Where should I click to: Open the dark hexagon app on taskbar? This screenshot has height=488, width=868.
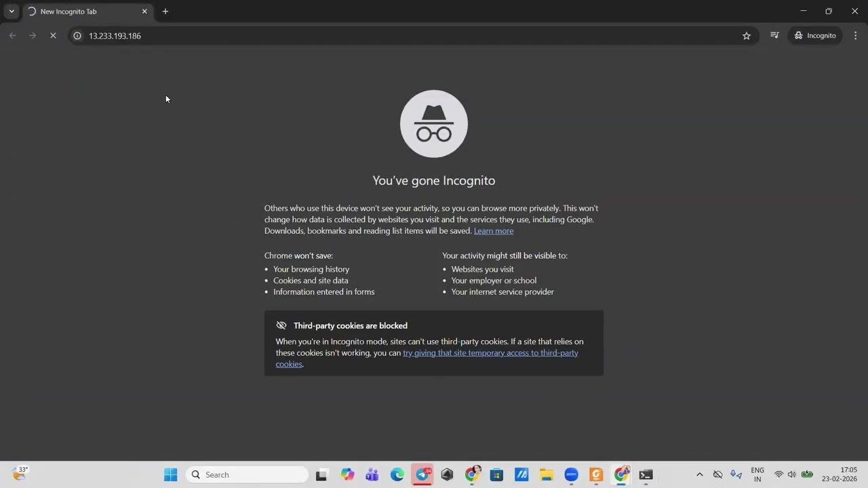click(x=447, y=475)
